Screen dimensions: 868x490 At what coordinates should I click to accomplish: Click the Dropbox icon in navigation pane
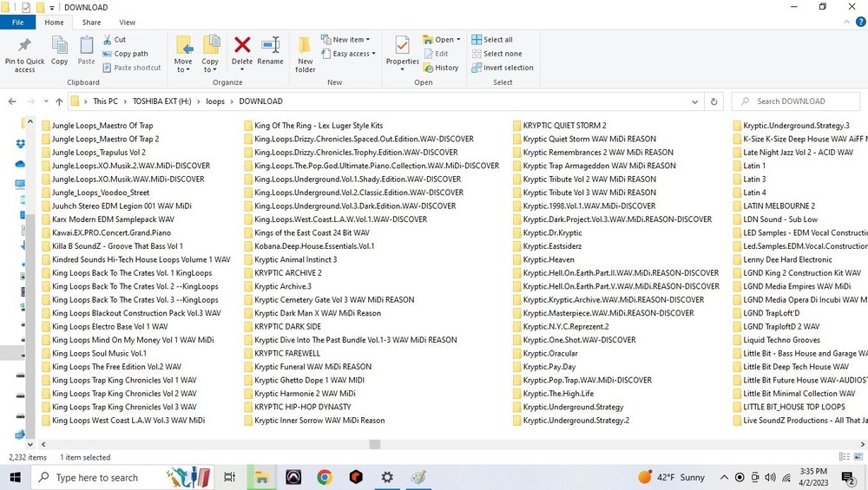click(21, 144)
